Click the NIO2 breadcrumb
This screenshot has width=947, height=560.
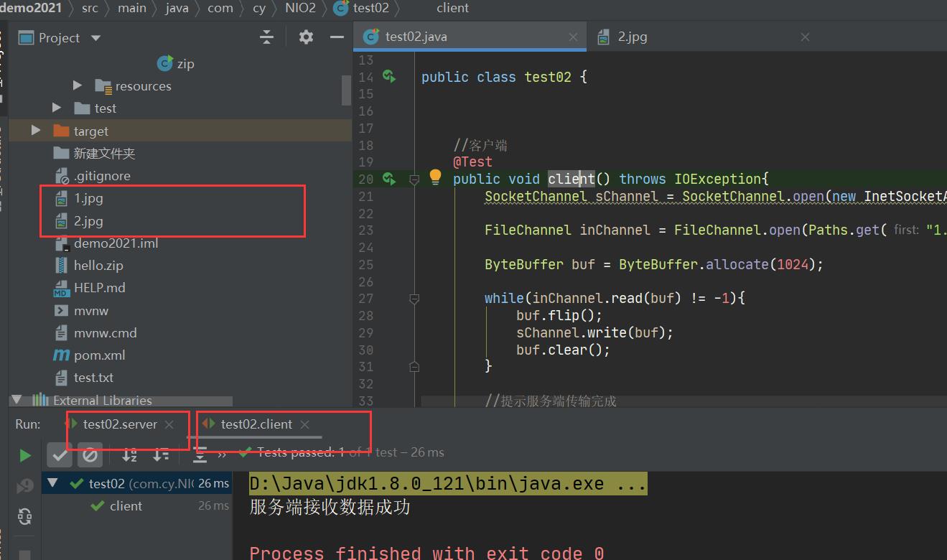[299, 8]
